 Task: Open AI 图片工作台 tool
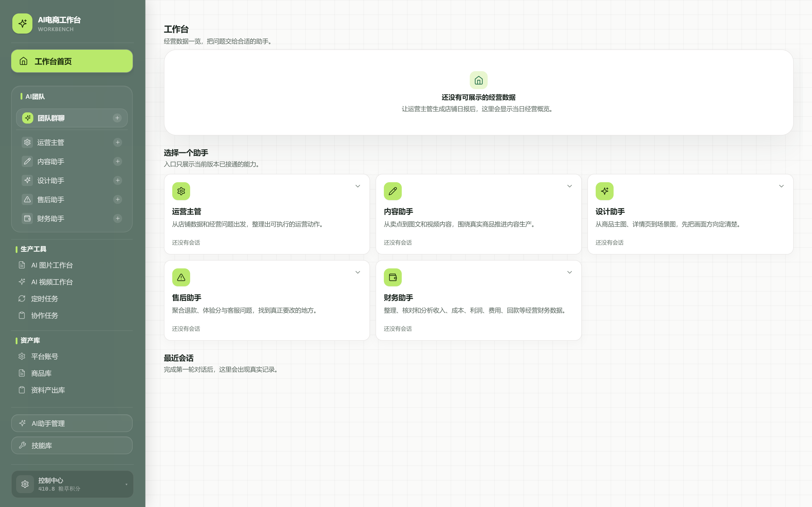(72, 265)
